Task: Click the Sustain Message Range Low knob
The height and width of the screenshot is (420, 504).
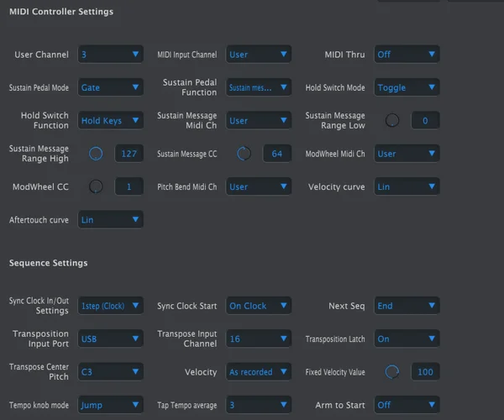Action: point(391,120)
